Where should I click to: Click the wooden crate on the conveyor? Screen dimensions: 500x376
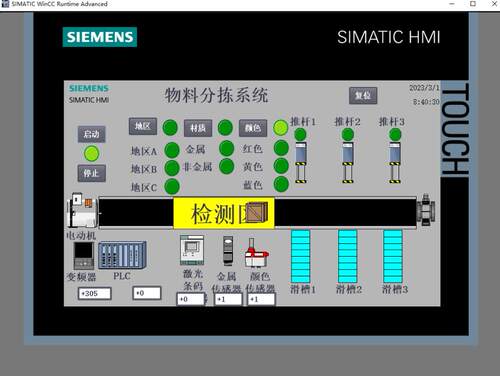click(x=257, y=212)
